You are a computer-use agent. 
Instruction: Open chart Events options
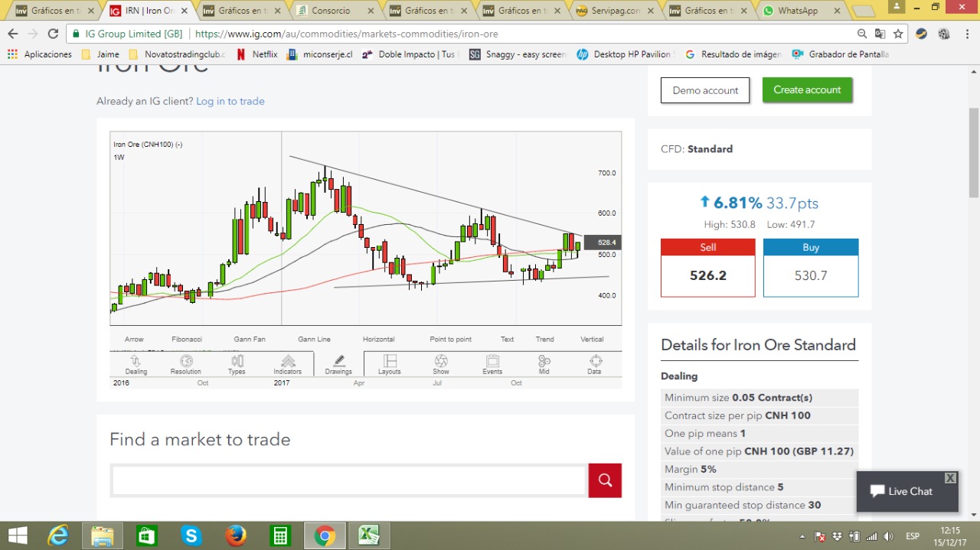(x=492, y=364)
